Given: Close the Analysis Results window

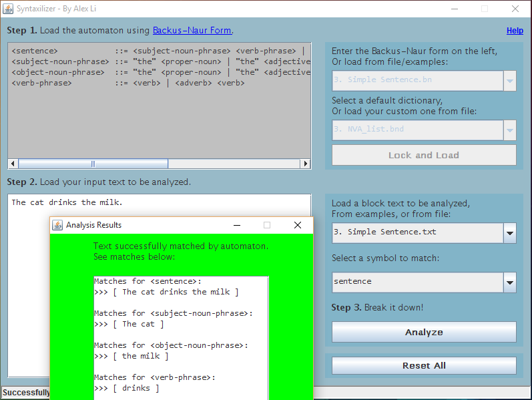Looking at the screenshot, I should click(298, 225).
